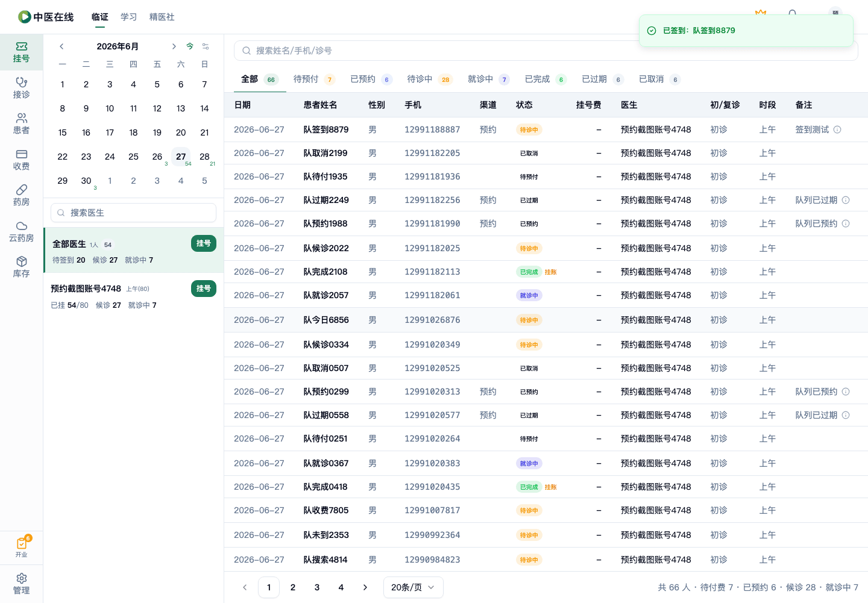Select the 待诊中 status tab

(430, 79)
